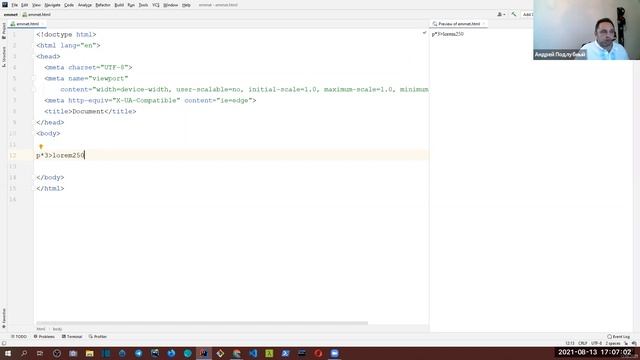Screen dimensions: 640x360
Task: Click the UTF-8 encoding in status bar
Action: [596, 343]
